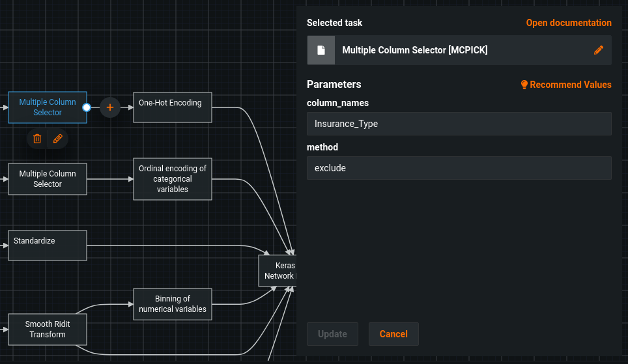Click the output port circle of selected node
Viewport: 628px width, 364px height.
pyautogui.click(x=87, y=107)
